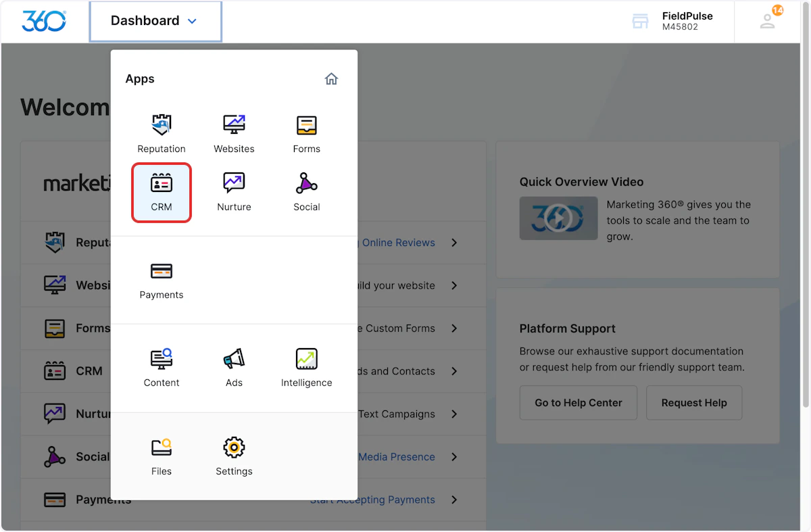Click the Reputation shield icon in dashboard list

coord(55,242)
